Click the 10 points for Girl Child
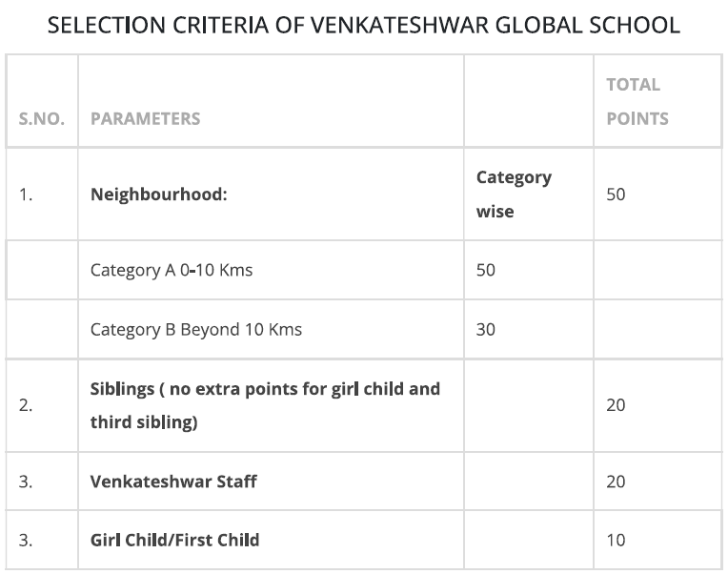The image size is (728, 574). [x=616, y=540]
